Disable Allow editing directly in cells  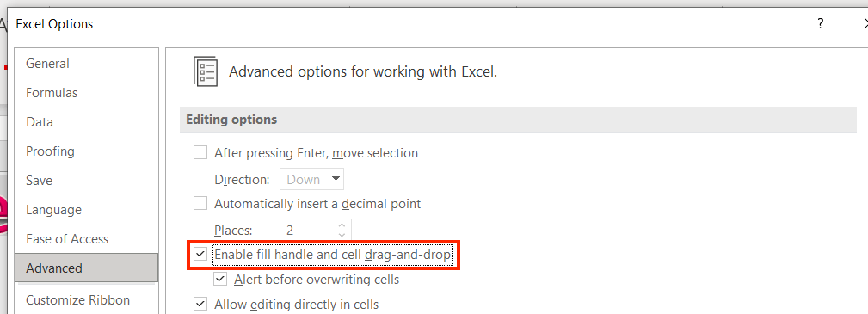click(200, 304)
